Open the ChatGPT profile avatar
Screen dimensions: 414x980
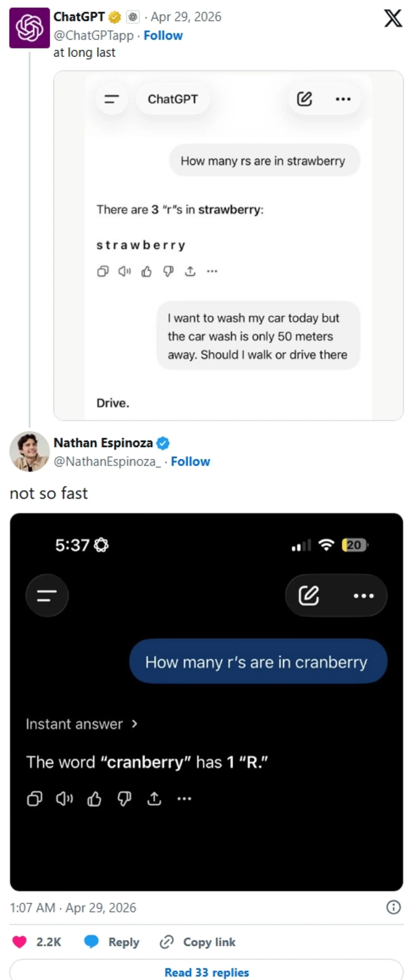coord(29,28)
